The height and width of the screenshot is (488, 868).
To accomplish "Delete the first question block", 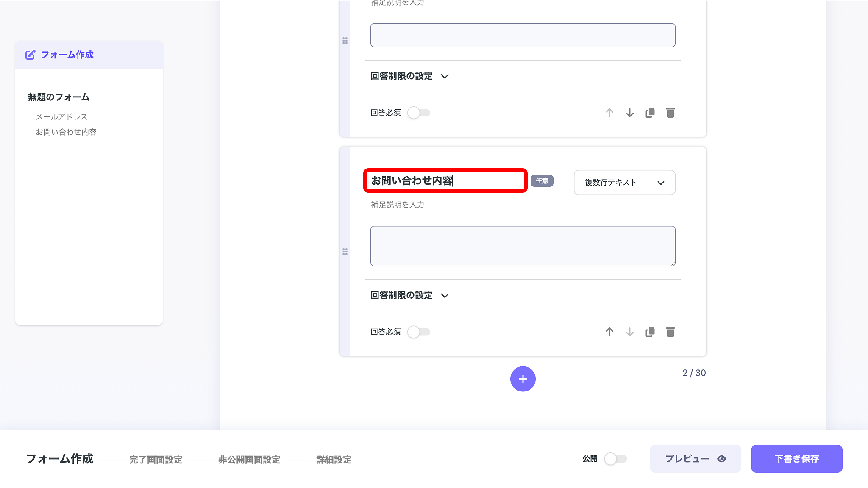I will pos(670,113).
